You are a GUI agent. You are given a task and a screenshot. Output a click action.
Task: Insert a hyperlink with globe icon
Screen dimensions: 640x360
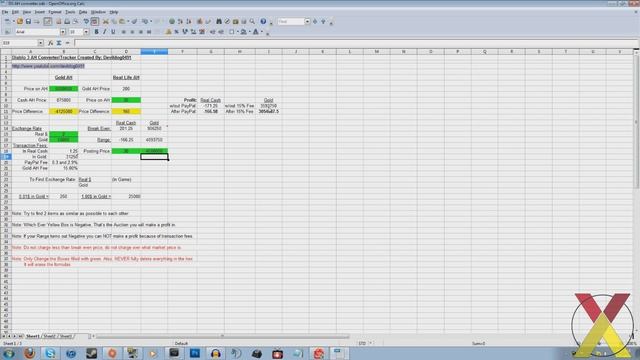click(x=172, y=21)
